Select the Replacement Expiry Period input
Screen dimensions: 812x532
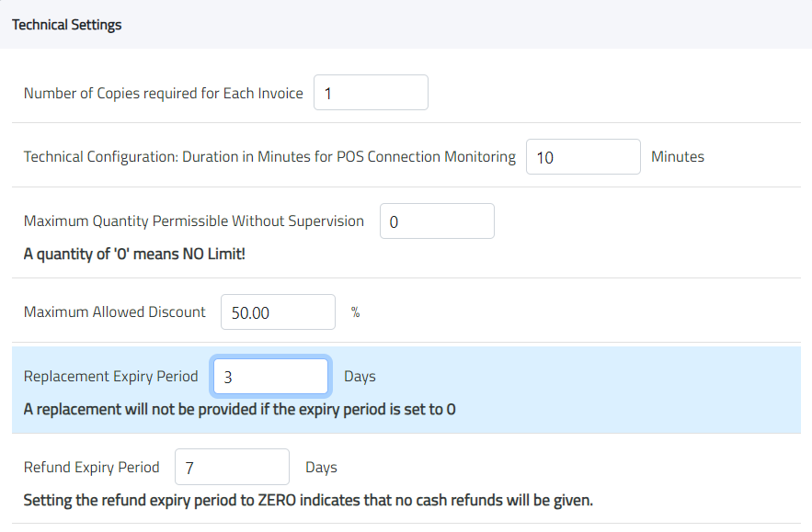pos(270,376)
